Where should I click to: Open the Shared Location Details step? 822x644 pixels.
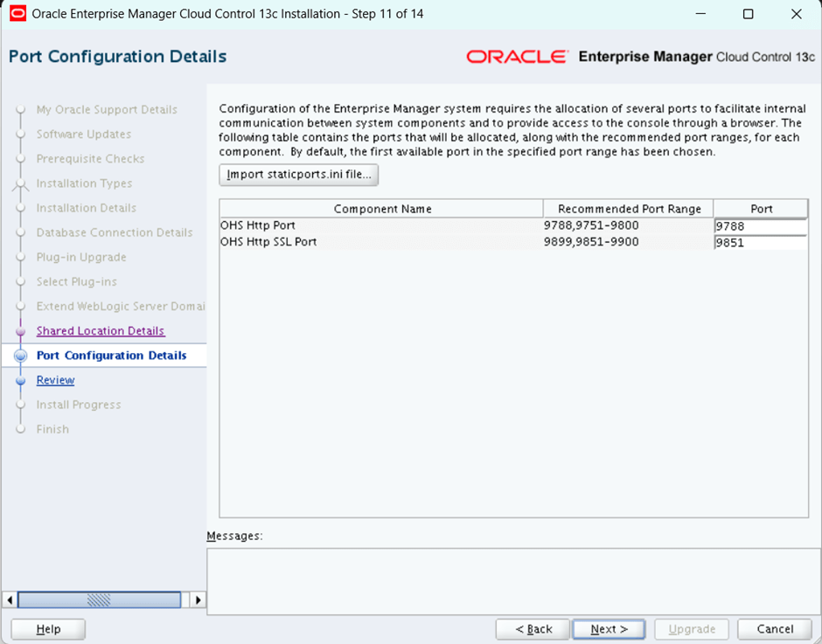[101, 331]
